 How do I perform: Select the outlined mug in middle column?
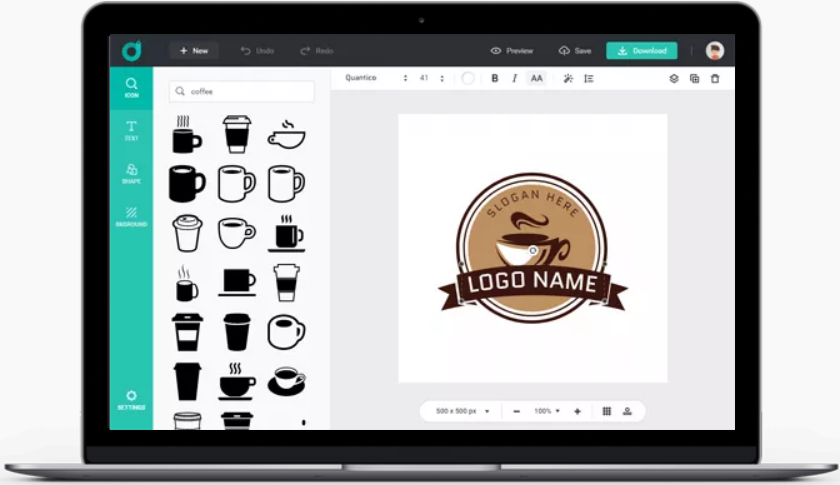(236, 184)
